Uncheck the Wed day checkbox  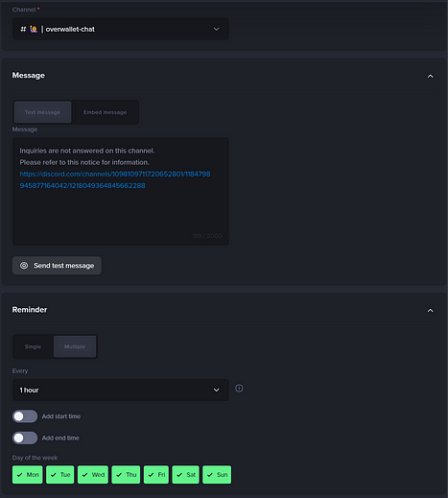pyautogui.click(x=93, y=475)
